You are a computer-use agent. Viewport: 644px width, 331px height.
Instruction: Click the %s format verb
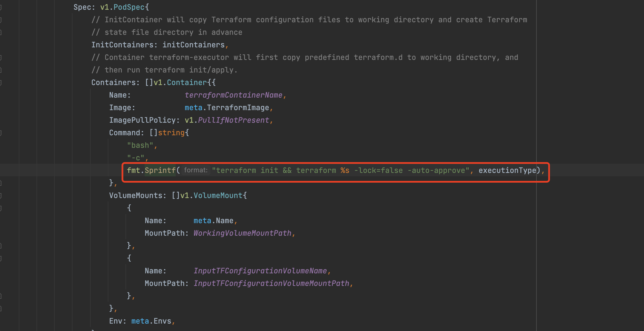(345, 170)
